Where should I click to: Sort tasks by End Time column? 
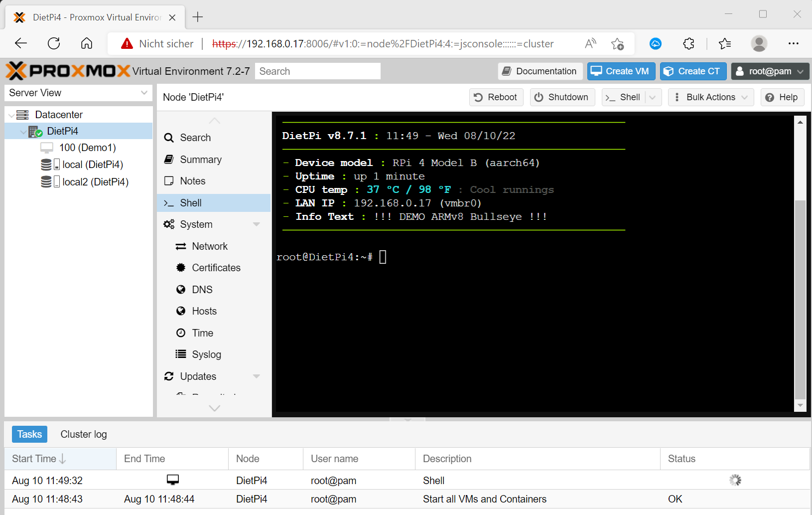pos(172,459)
